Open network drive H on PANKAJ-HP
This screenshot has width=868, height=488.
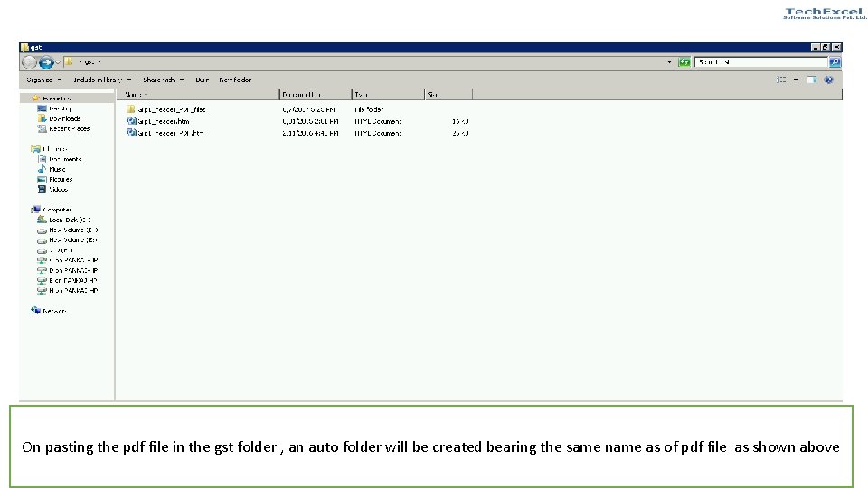pos(73,290)
